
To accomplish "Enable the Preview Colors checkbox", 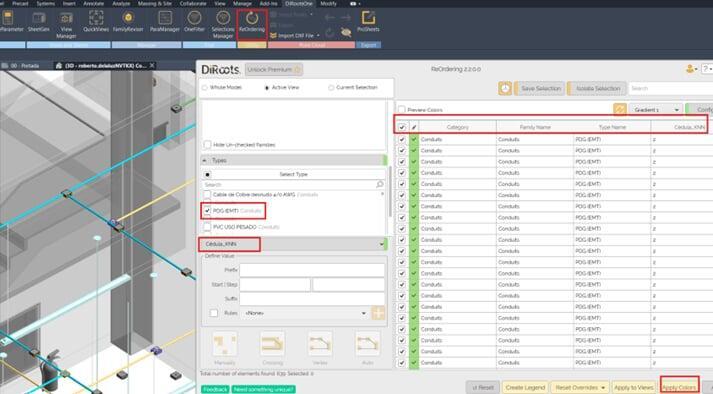I will [402, 110].
